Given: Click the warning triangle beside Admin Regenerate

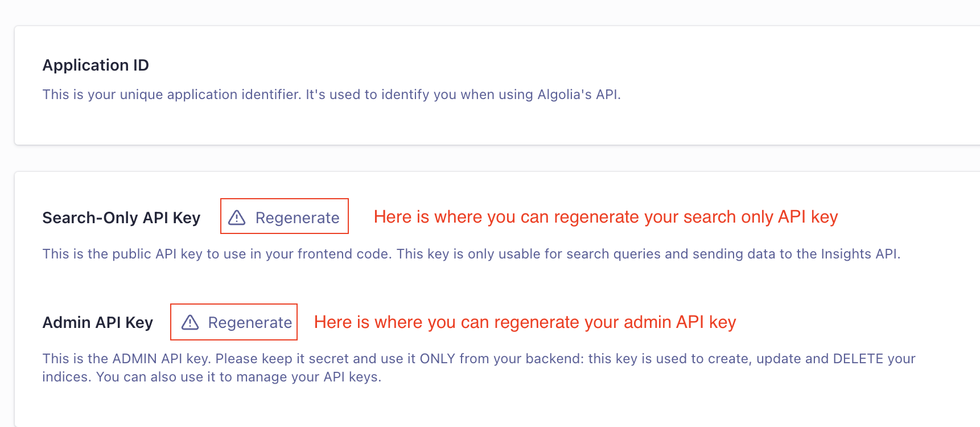Looking at the screenshot, I should [x=190, y=322].
